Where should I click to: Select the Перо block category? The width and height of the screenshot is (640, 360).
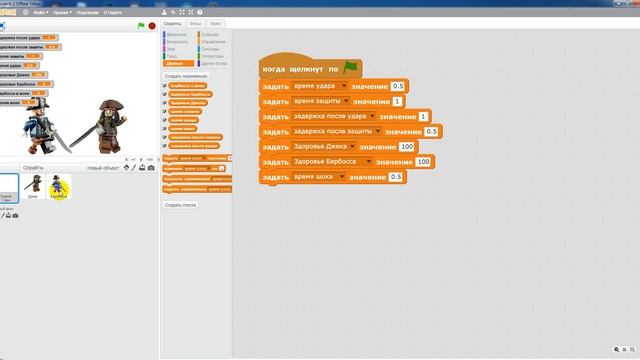point(172,56)
